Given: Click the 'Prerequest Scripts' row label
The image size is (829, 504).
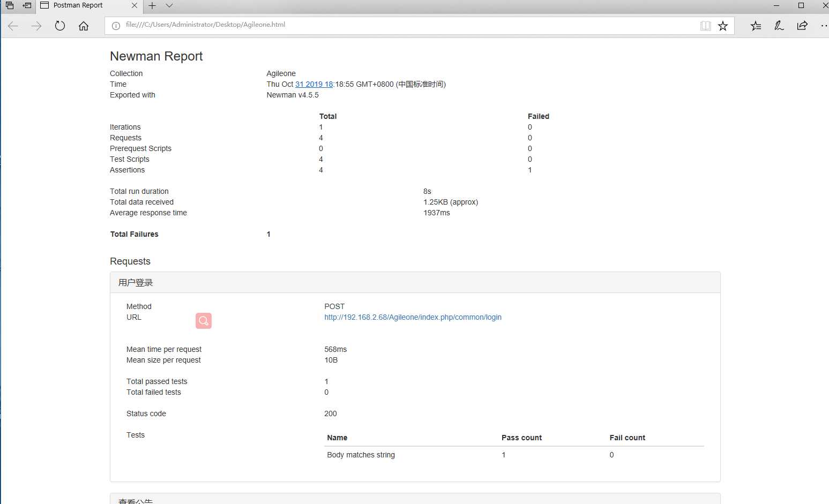Looking at the screenshot, I should 140,148.
